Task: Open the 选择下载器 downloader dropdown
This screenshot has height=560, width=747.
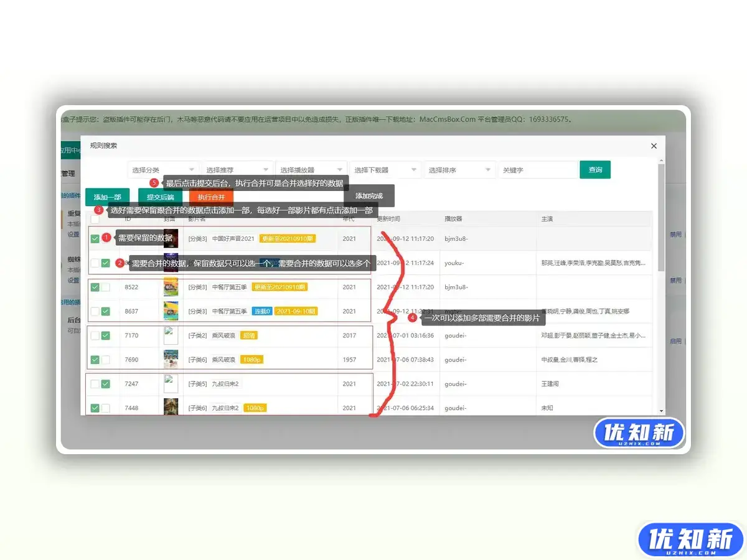Action: click(384, 169)
